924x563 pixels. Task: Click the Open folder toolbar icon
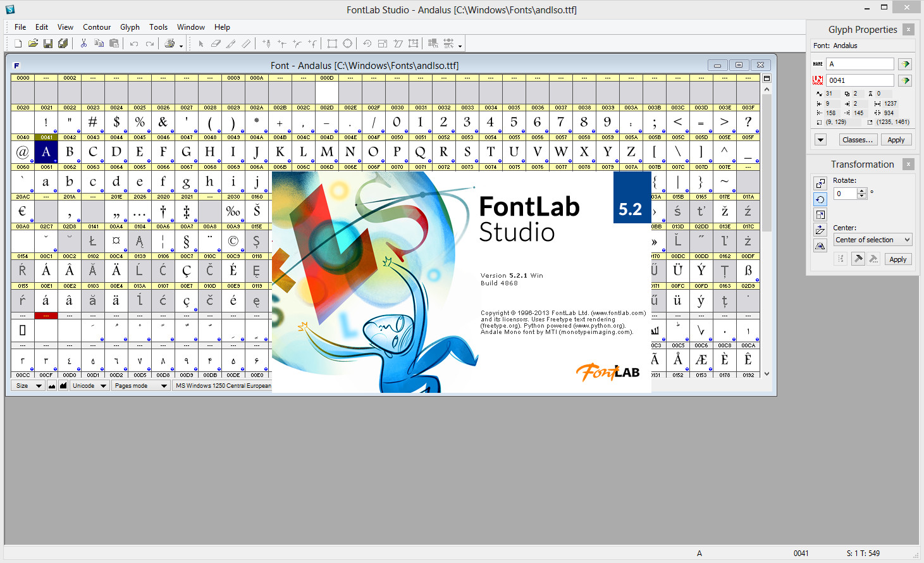point(33,44)
